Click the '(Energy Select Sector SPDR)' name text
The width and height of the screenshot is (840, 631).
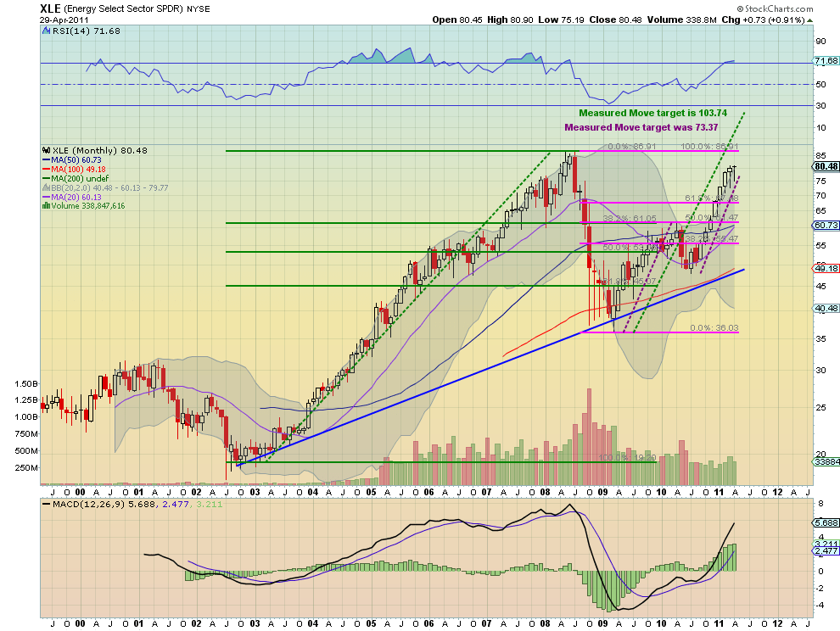coord(124,9)
